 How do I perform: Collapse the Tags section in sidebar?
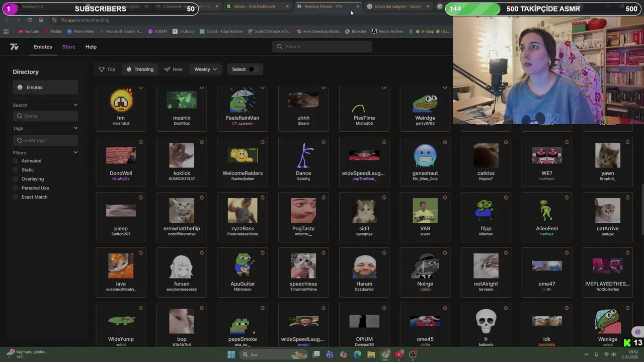75,128
